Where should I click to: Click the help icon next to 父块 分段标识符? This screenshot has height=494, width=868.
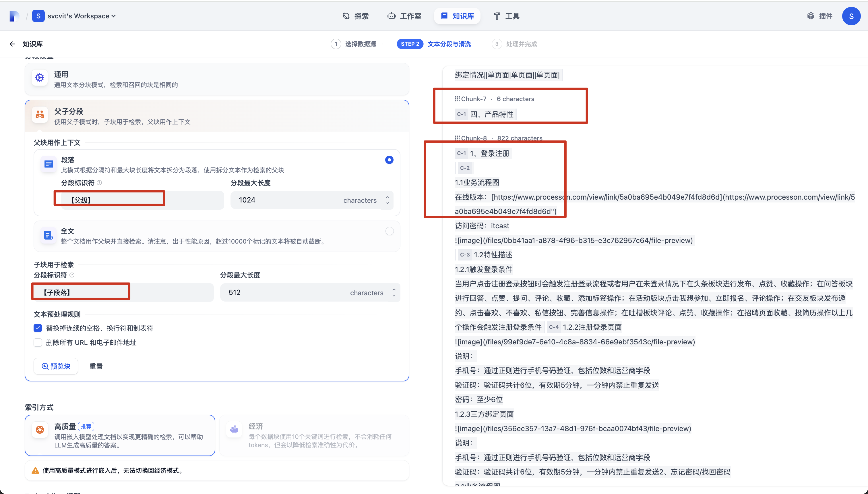point(99,183)
